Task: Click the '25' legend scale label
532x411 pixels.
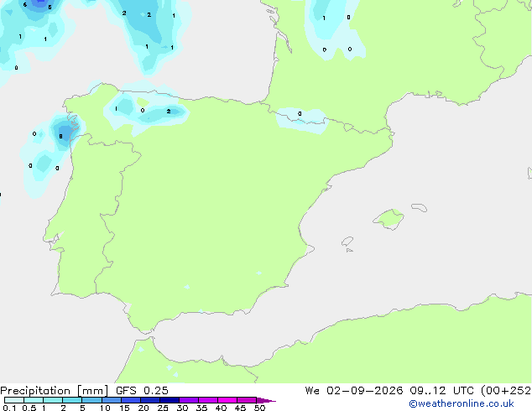Action: (163, 408)
